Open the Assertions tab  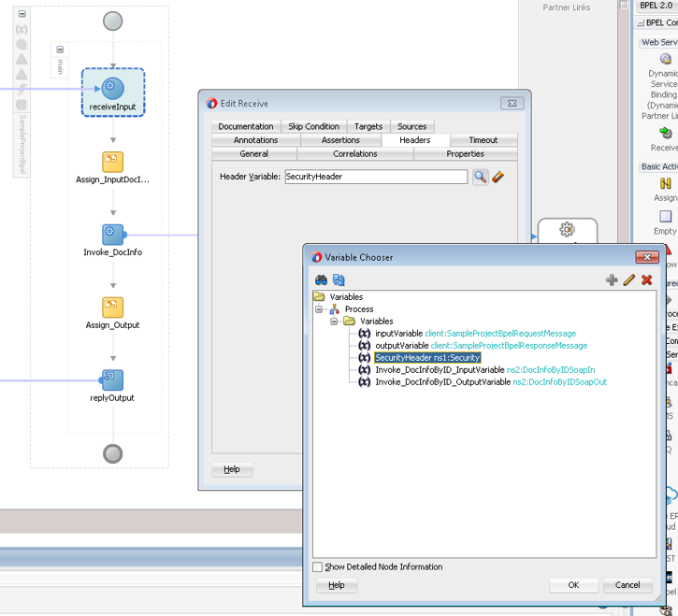click(x=340, y=140)
